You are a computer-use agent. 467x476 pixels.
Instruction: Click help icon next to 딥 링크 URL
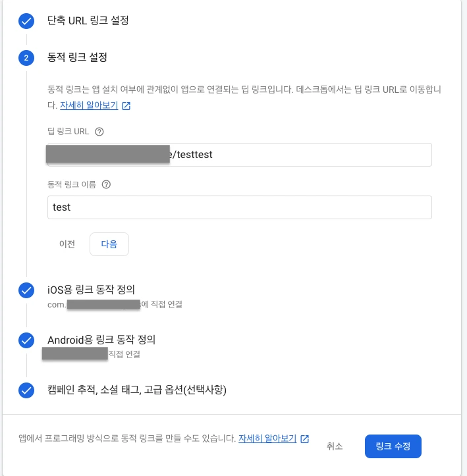(99, 132)
